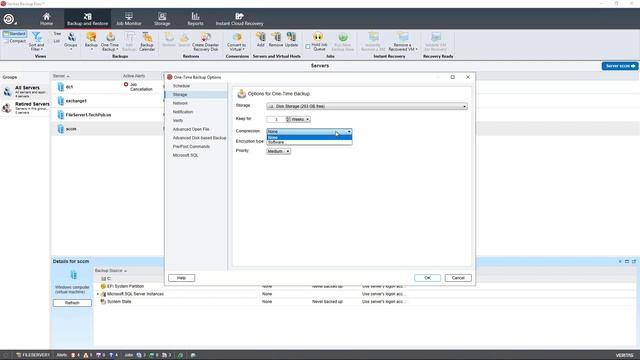This screenshot has width=640, height=360.
Task: Open the Network options page
Action: (x=180, y=103)
